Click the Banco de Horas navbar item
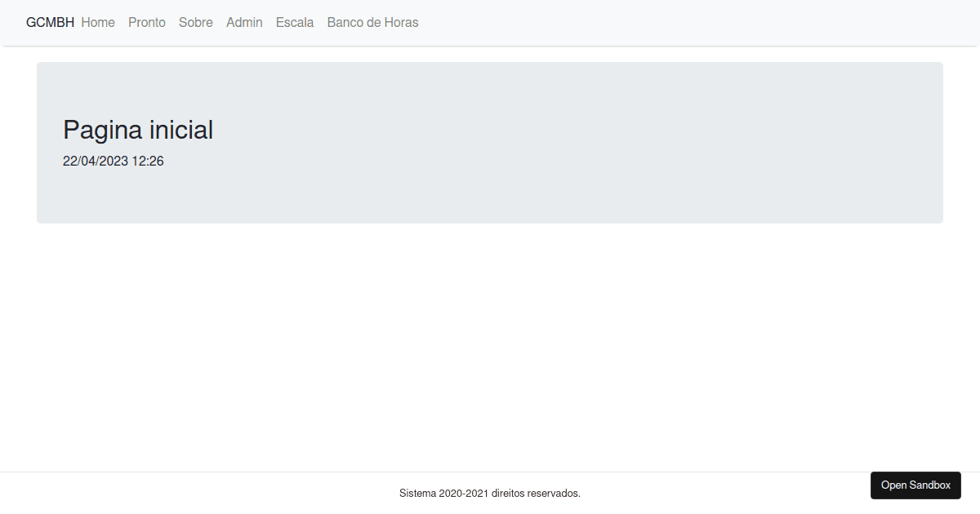This screenshot has height=514, width=980. (x=372, y=22)
